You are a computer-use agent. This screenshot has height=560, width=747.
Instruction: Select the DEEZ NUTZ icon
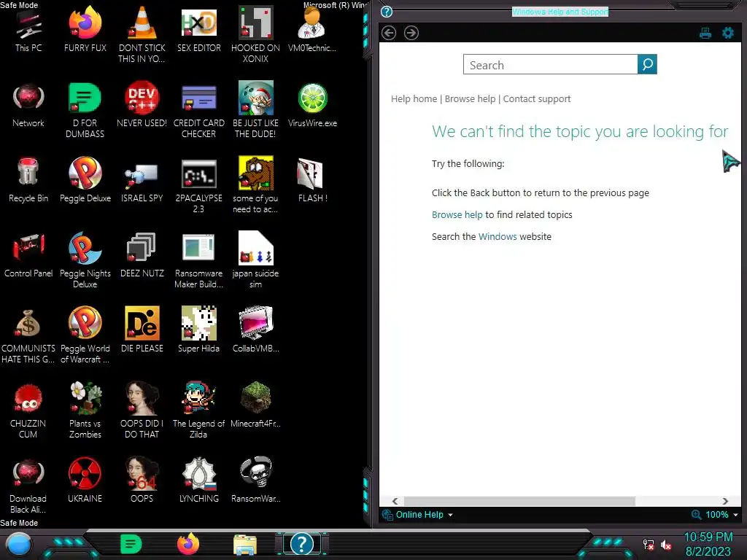142,256
